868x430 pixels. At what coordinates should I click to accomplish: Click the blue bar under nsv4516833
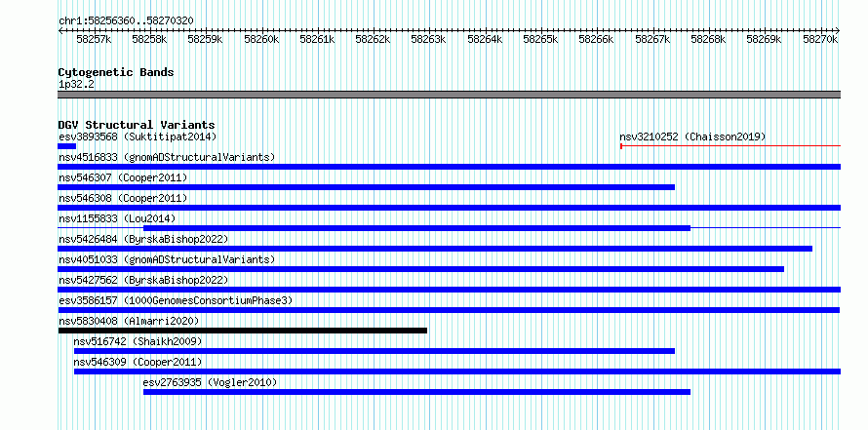[x=450, y=167]
